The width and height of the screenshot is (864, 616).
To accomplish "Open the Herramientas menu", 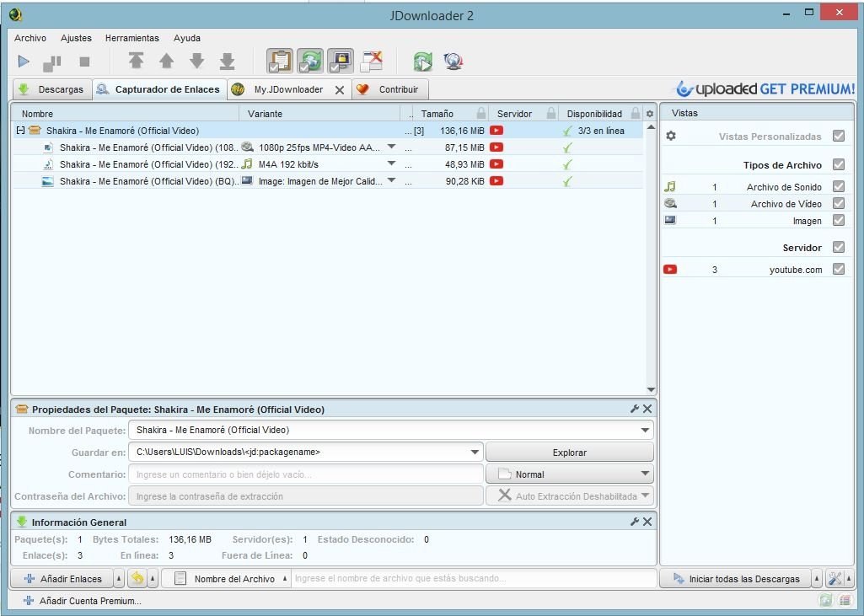I will [x=132, y=38].
